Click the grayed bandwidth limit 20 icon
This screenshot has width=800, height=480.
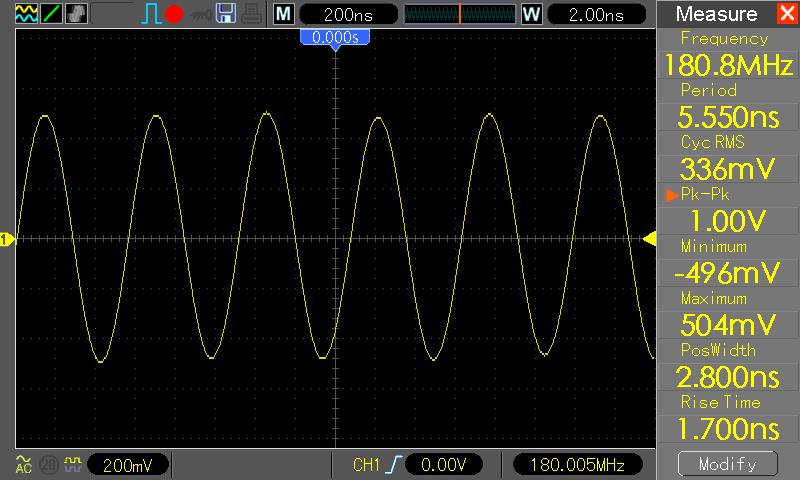[x=48, y=465]
